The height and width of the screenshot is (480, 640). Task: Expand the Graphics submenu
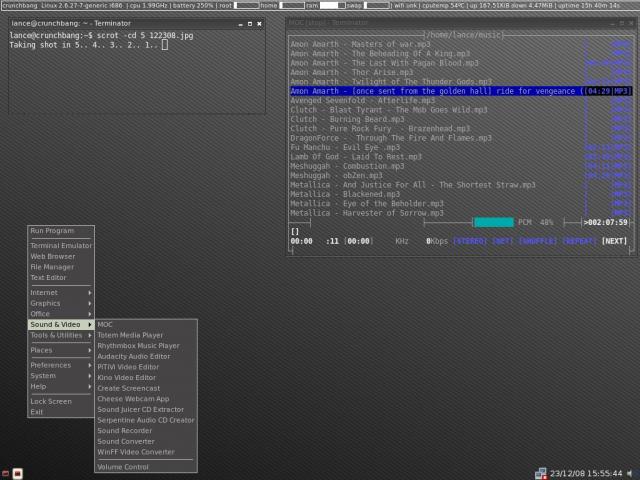click(60, 303)
